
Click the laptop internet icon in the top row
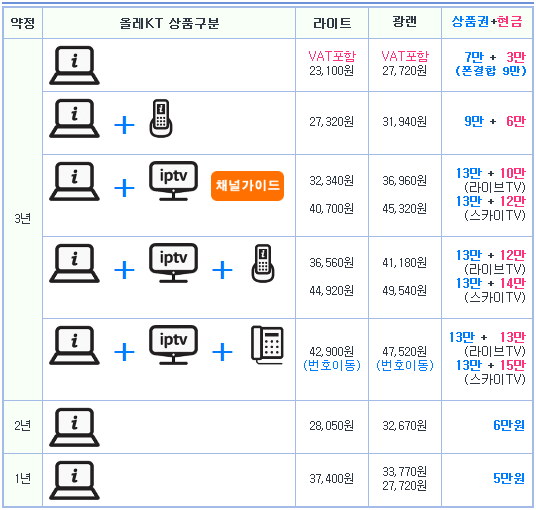(74, 65)
